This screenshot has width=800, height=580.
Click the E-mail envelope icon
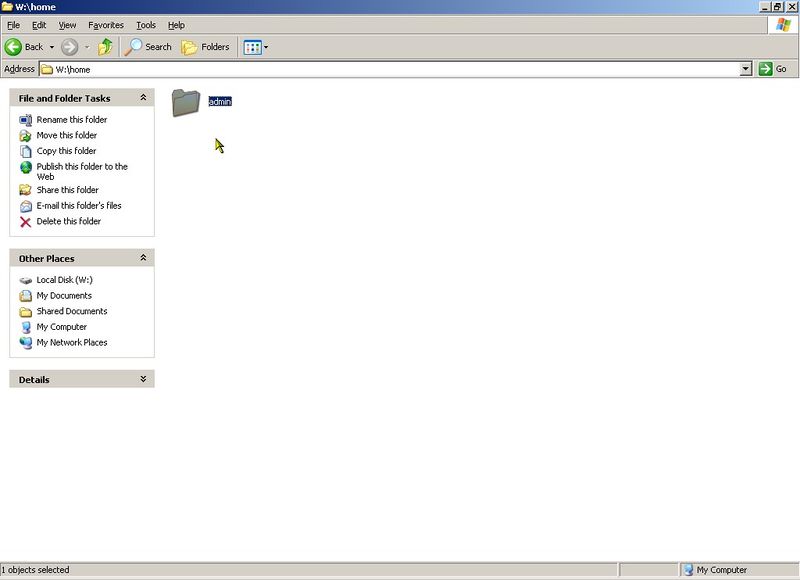[26, 206]
